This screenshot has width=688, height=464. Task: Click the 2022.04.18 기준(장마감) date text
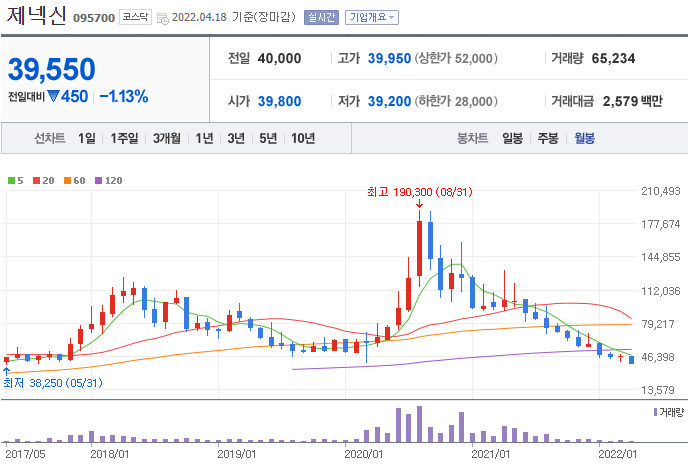click(x=234, y=17)
